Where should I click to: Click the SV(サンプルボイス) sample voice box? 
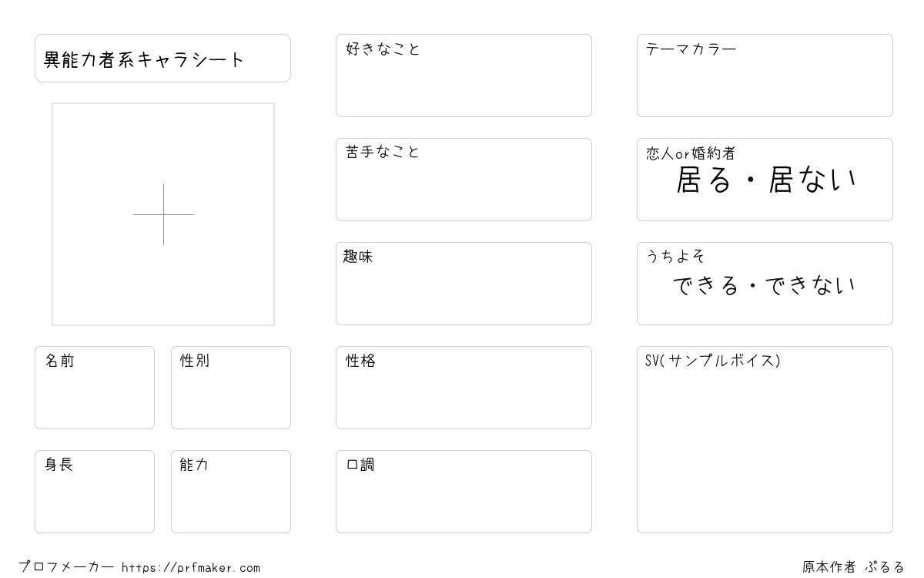point(765,439)
